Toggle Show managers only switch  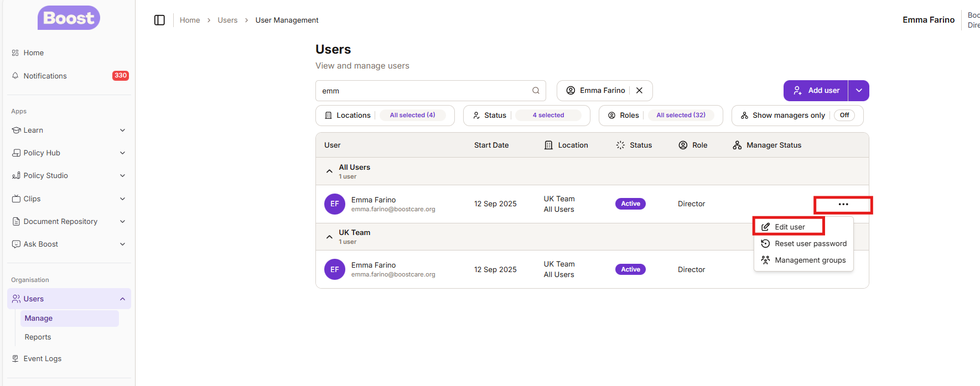(x=844, y=115)
